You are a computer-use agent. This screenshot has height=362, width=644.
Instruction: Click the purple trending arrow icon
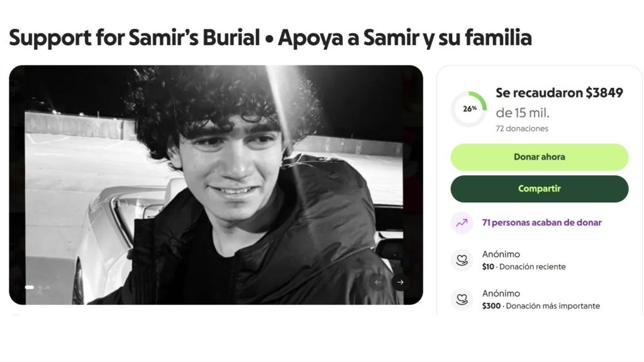click(462, 222)
